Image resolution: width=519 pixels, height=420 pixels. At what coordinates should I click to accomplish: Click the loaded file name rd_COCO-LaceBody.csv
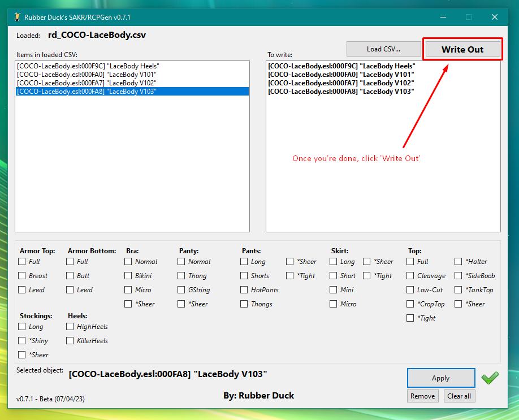point(97,35)
